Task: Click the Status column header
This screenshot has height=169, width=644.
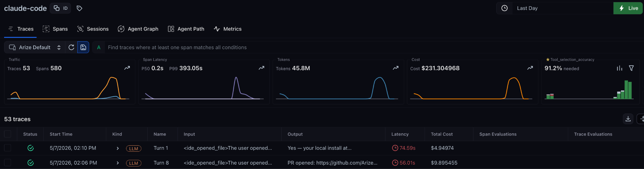Action: click(30, 134)
